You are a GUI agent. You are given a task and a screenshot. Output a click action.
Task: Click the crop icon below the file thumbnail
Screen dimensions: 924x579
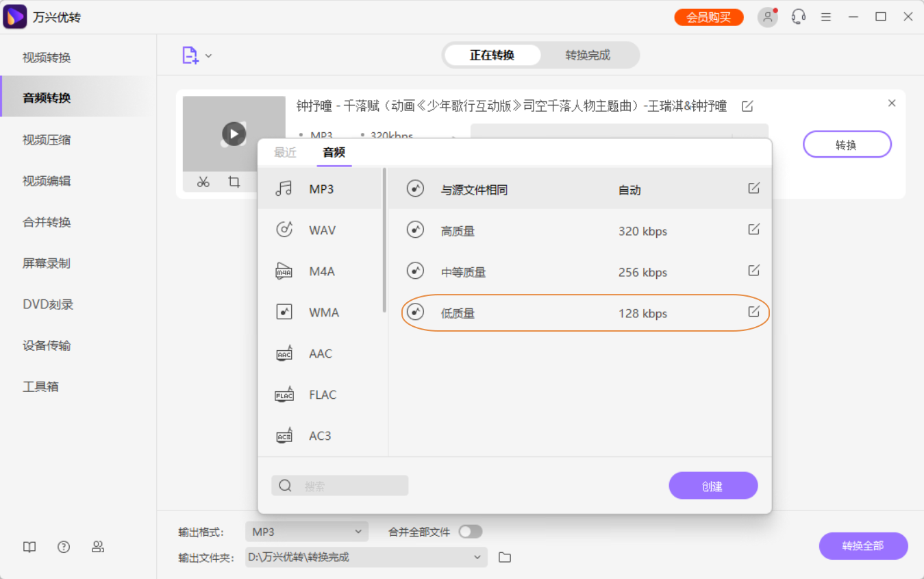coord(234,182)
